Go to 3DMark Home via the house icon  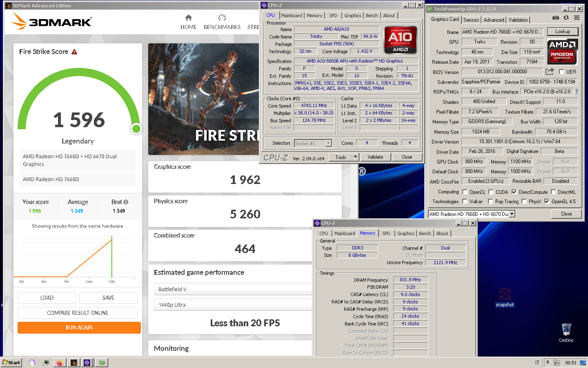(188, 18)
